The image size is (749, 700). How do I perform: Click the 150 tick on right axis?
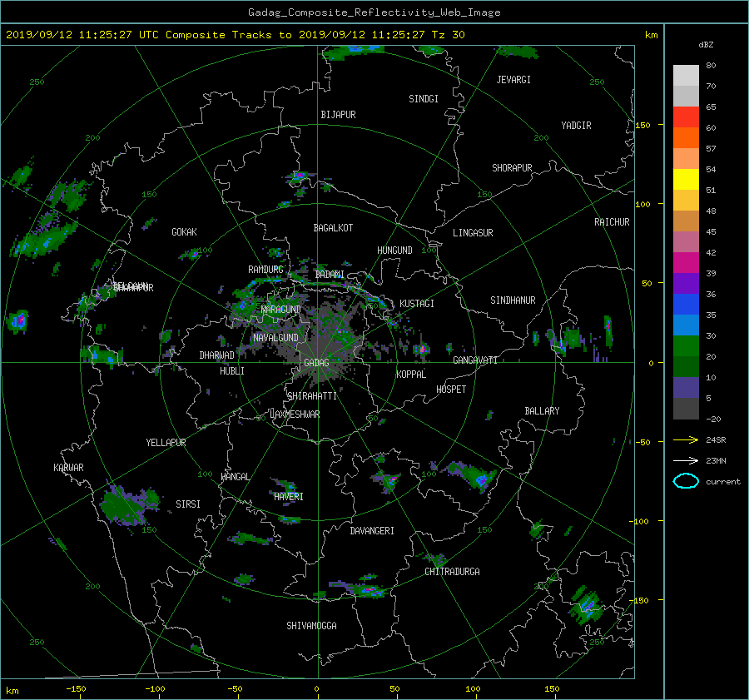642,125
